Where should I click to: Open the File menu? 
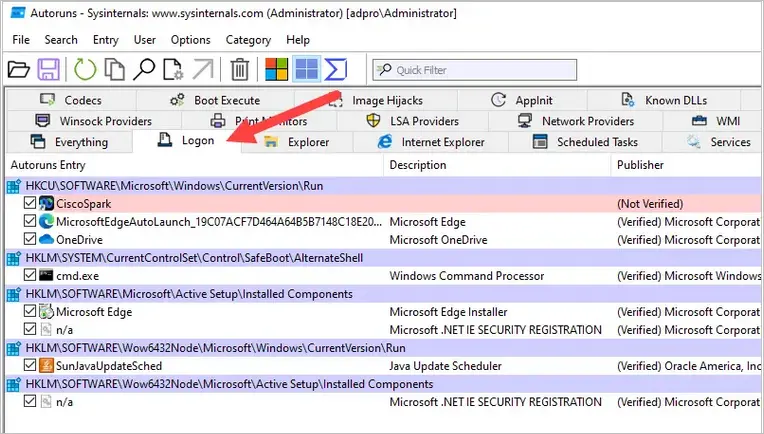click(21, 40)
